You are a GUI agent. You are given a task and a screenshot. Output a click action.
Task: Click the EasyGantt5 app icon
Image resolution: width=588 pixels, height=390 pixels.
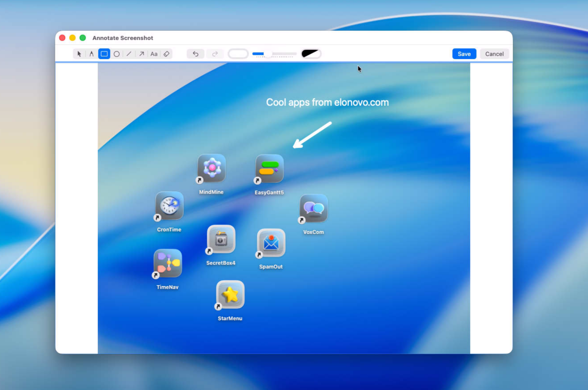click(270, 169)
